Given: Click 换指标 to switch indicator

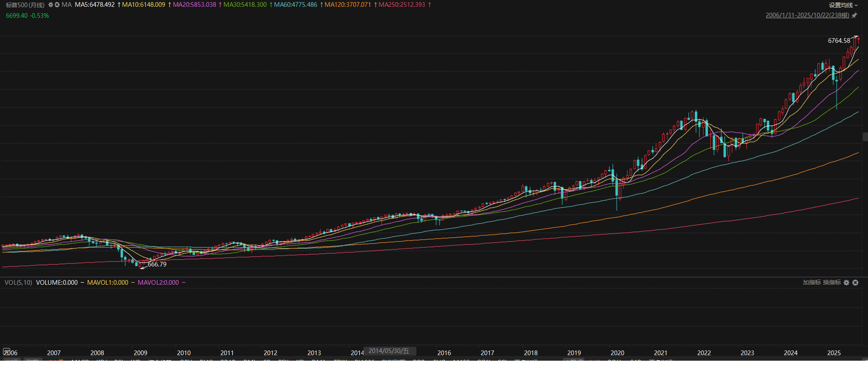Looking at the screenshot, I should (831, 283).
